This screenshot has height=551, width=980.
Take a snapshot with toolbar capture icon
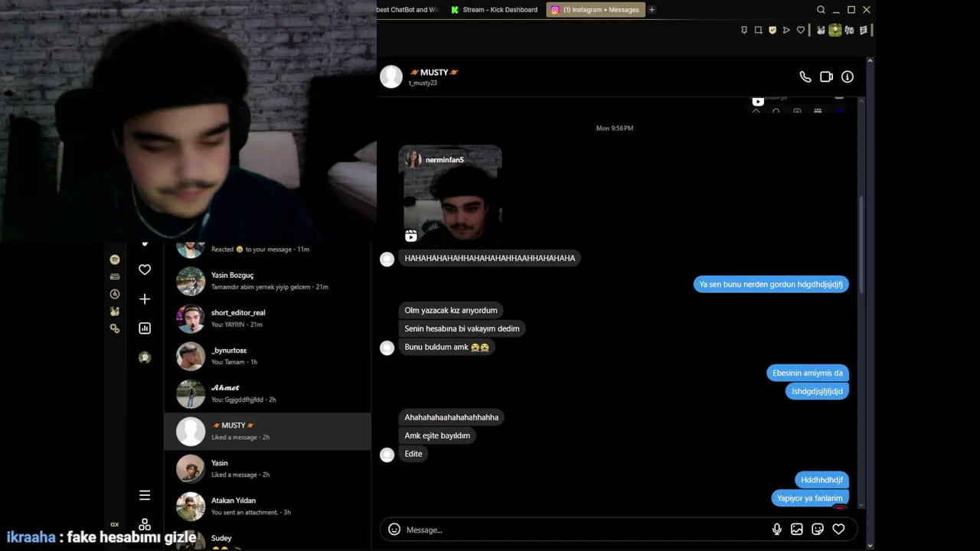click(758, 30)
